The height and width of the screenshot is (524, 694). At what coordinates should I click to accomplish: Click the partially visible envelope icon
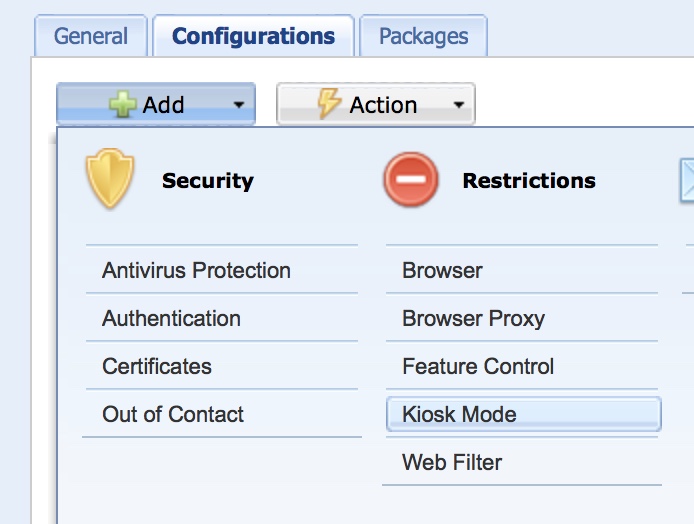tap(686, 181)
